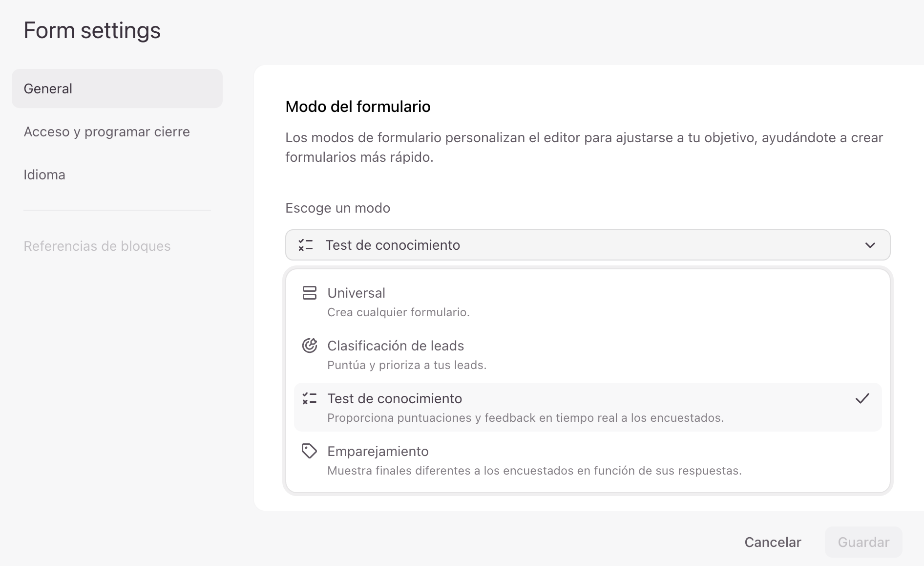Image resolution: width=924 pixels, height=566 pixels.
Task: Click the Emparejamiento tag icon
Action: (310, 451)
